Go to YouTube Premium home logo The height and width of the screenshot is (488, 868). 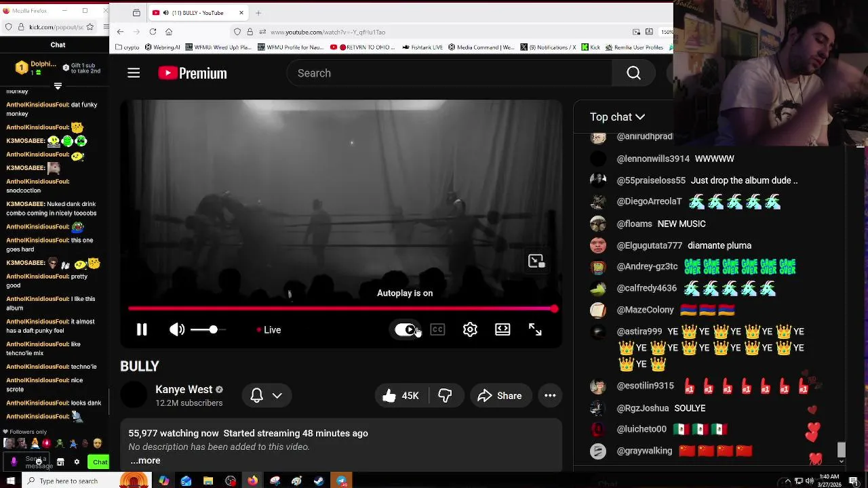(193, 73)
